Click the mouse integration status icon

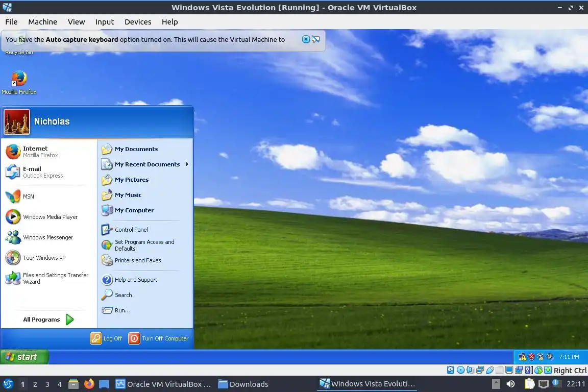coord(538,370)
